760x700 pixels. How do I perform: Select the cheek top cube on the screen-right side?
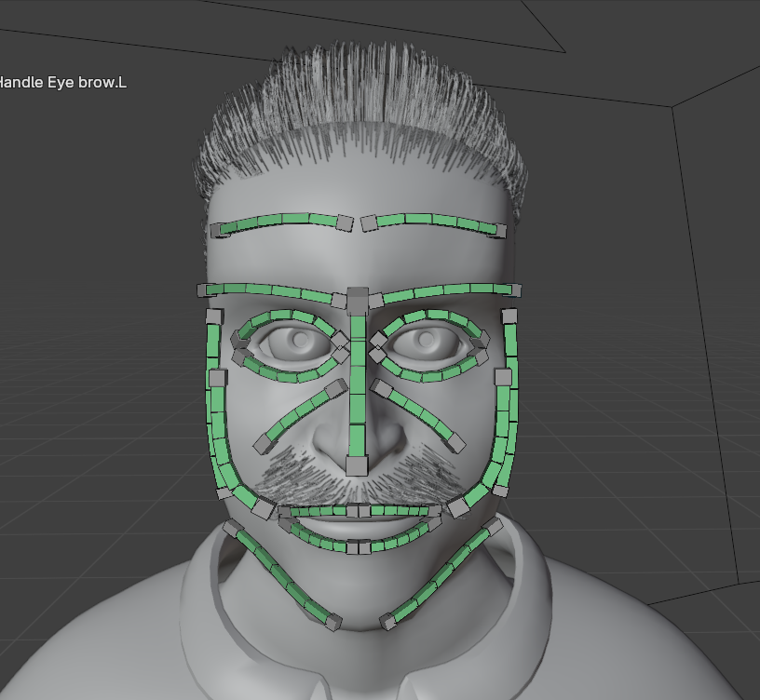click(509, 316)
